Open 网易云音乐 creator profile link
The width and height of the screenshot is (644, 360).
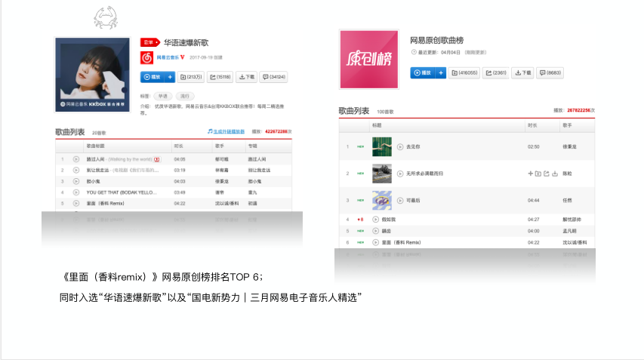click(168, 57)
